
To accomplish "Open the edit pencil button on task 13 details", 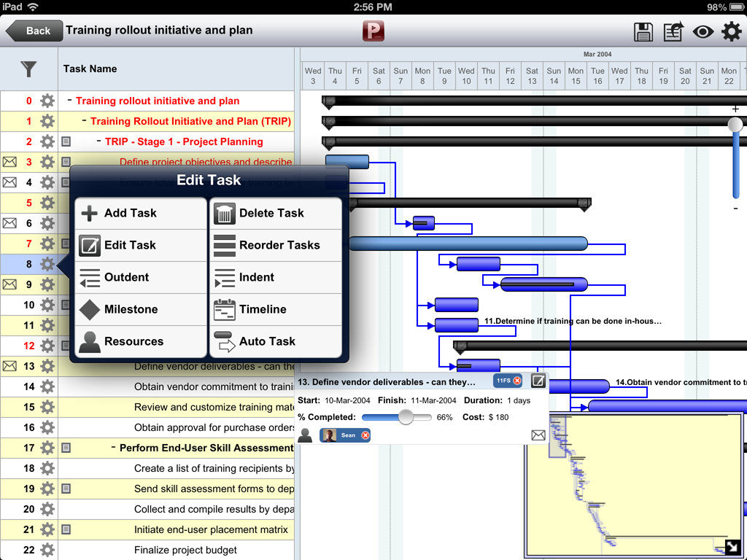I will coord(538,381).
